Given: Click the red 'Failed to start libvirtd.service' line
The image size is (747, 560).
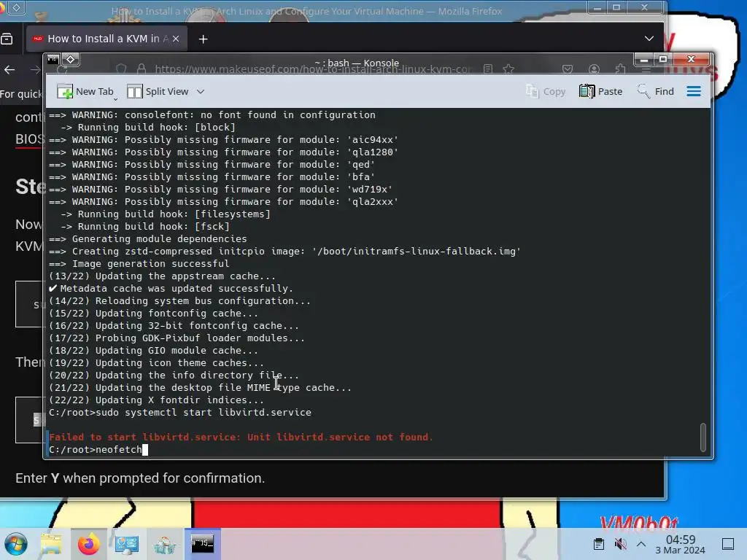Looking at the screenshot, I should click(x=241, y=437).
